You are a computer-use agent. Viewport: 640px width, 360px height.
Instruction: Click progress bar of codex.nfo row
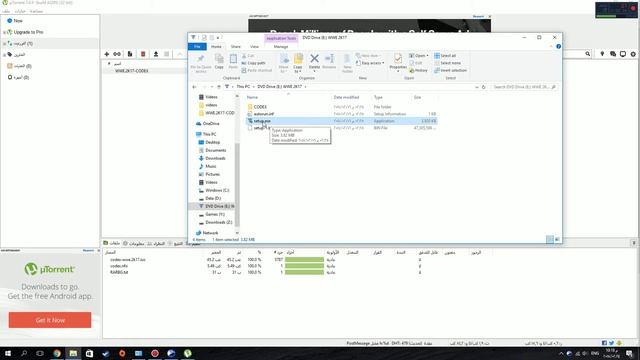[x=304, y=266]
